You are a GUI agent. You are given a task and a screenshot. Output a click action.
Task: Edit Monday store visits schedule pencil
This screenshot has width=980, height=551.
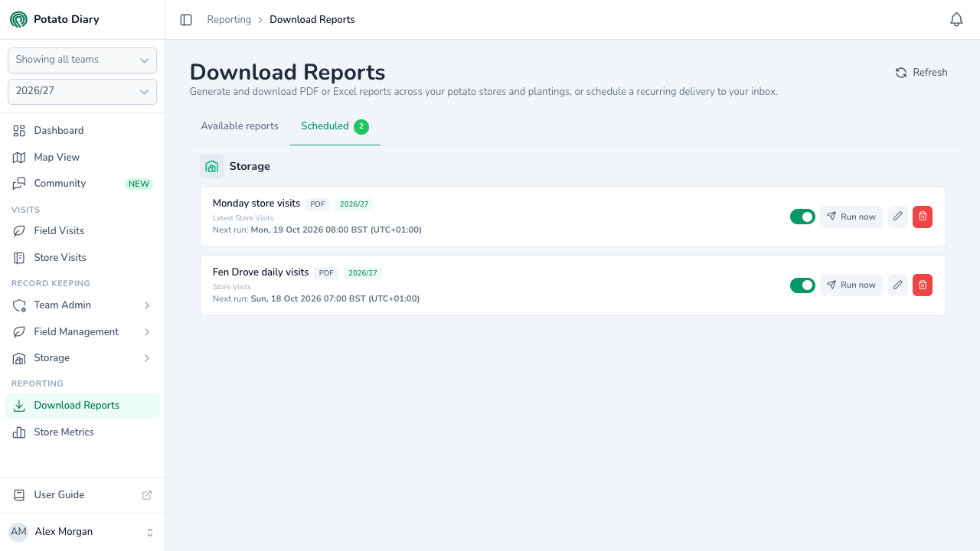pyautogui.click(x=898, y=217)
